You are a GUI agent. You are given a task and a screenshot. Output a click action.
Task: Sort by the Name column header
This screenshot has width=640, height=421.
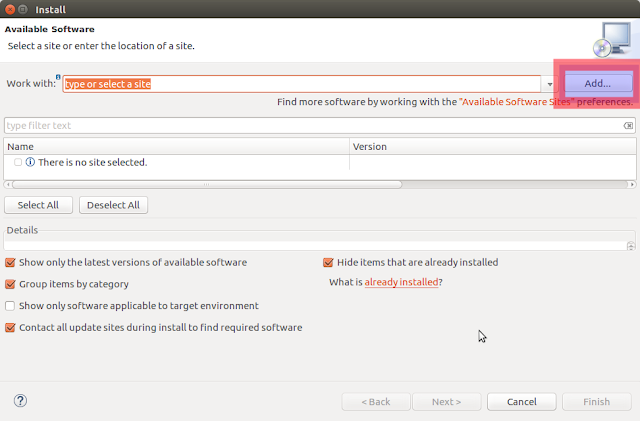(176, 147)
